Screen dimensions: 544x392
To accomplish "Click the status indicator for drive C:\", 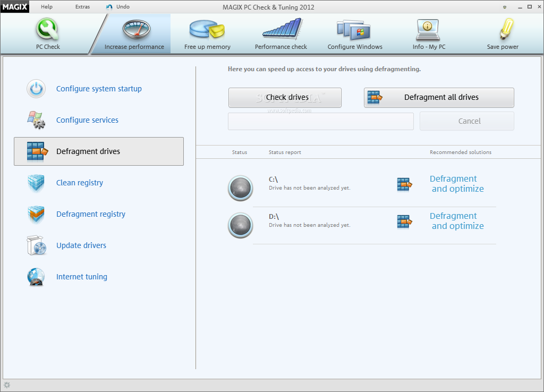I will (241, 188).
